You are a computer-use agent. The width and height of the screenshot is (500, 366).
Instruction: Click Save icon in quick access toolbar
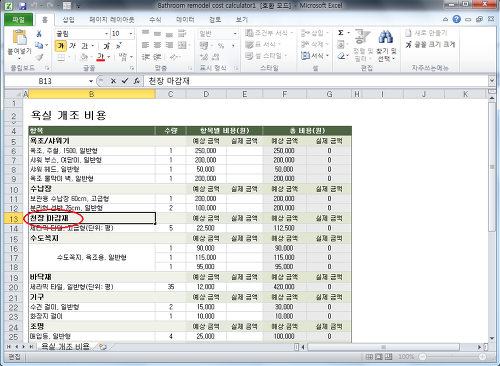(22, 6)
